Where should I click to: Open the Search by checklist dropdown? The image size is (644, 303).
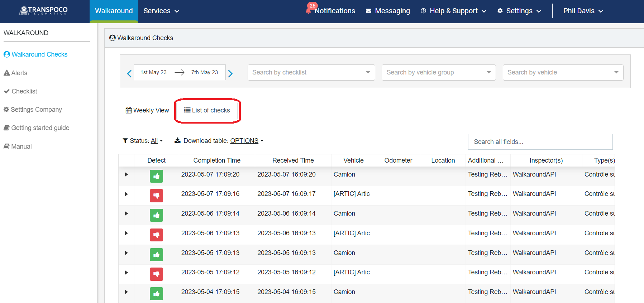pos(311,72)
